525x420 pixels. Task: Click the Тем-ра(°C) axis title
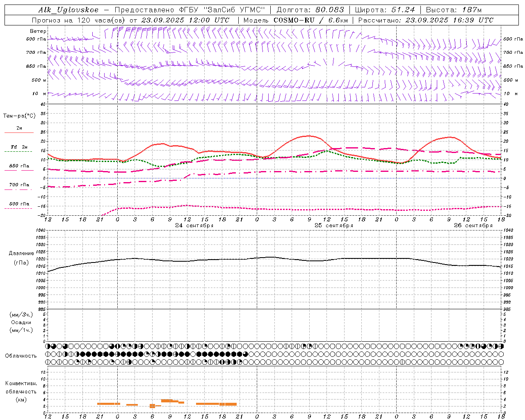point(19,116)
